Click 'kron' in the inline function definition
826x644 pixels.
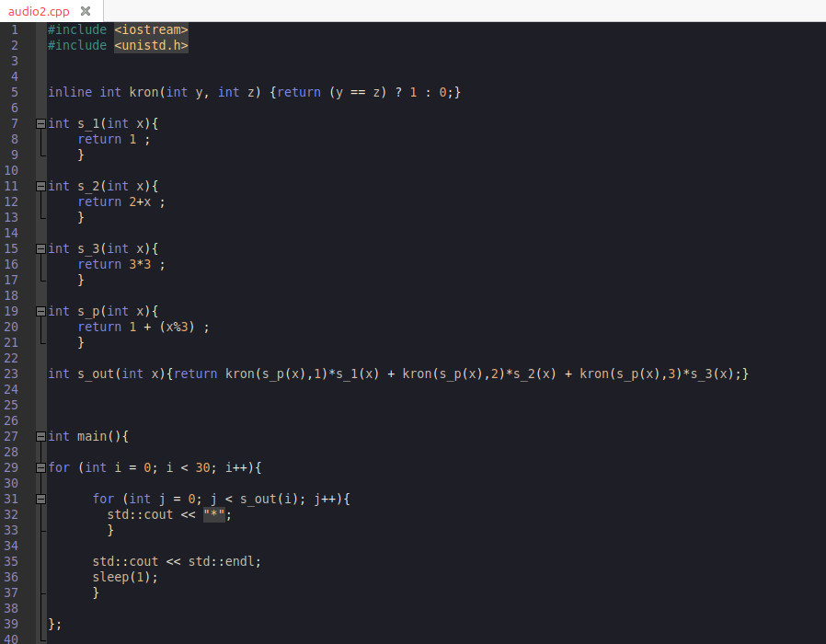tap(143, 93)
